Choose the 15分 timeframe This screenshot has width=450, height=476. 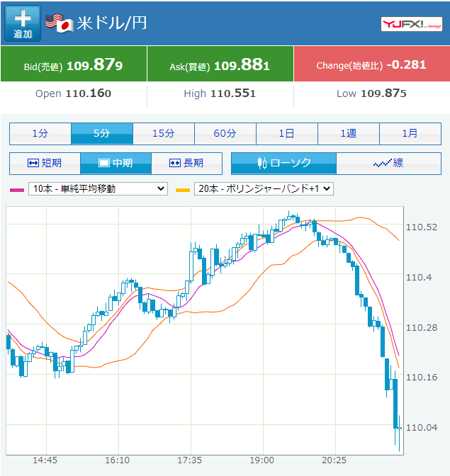164,134
